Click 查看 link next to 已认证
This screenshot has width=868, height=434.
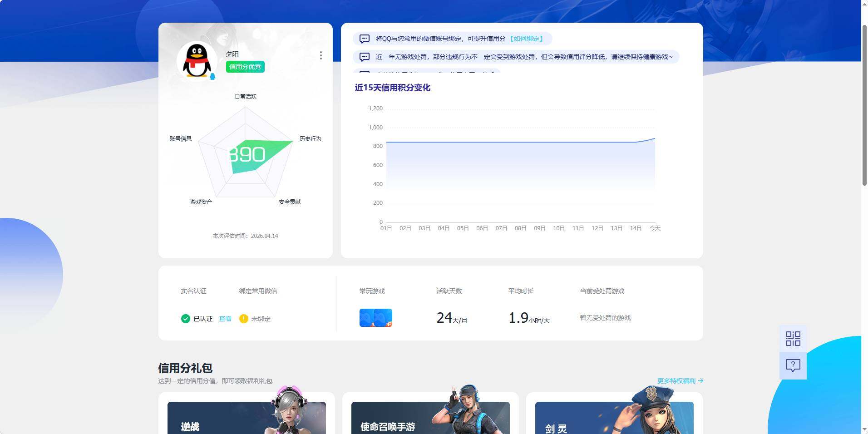tap(225, 319)
